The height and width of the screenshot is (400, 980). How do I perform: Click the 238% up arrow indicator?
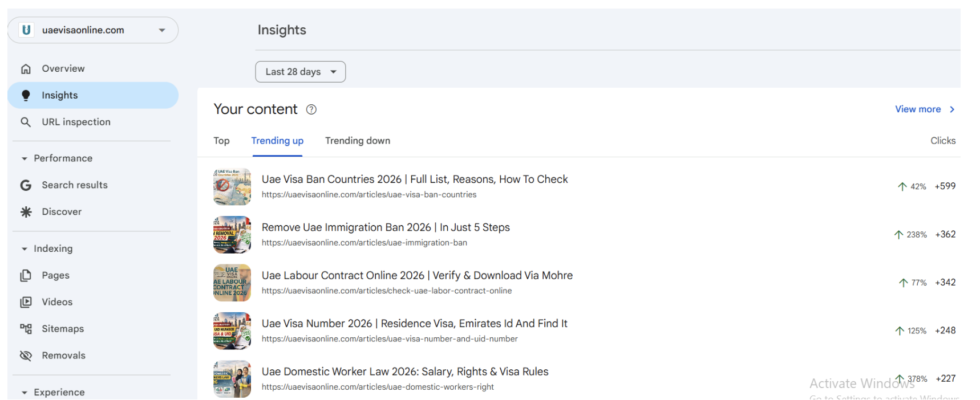click(899, 235)
